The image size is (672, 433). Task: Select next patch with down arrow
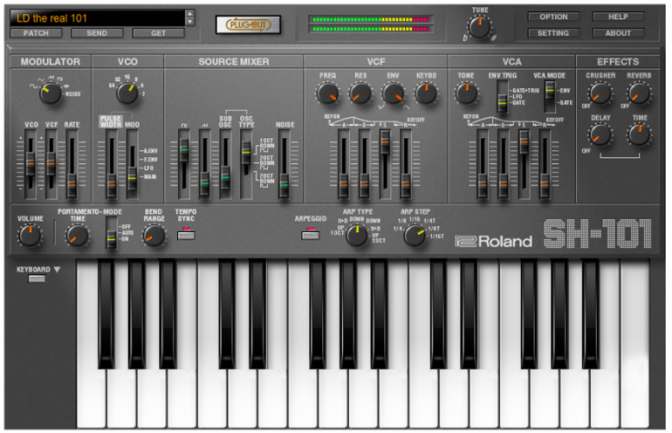click(190, 21)
